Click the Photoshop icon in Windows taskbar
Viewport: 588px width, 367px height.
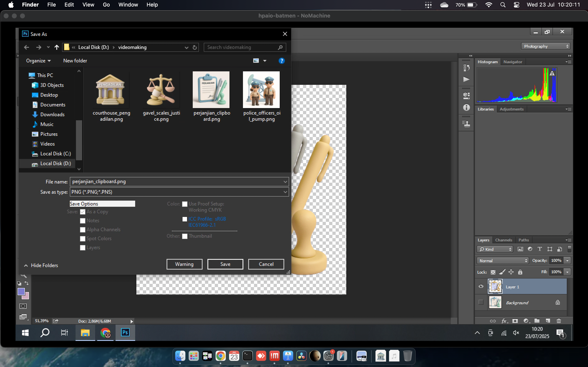[x=125, y=333]
